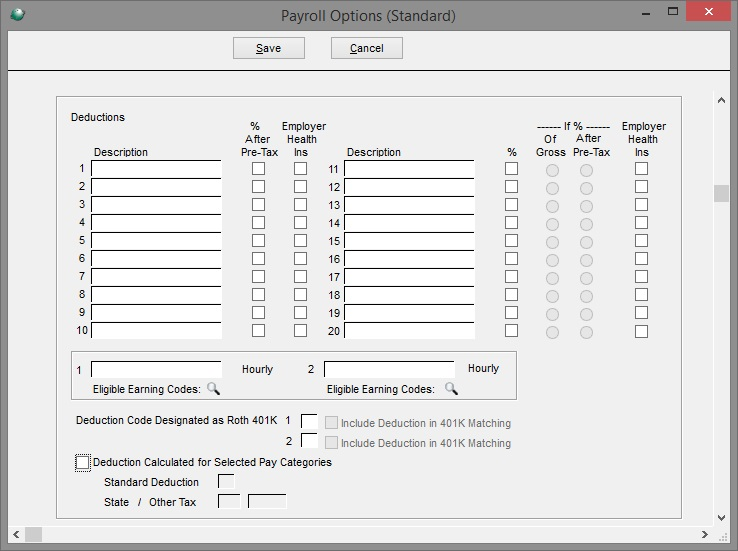The height and width of the screenshot is (551, 738).
Task: Tick the % checkbox for deduction 15
Action: [512, 240]
